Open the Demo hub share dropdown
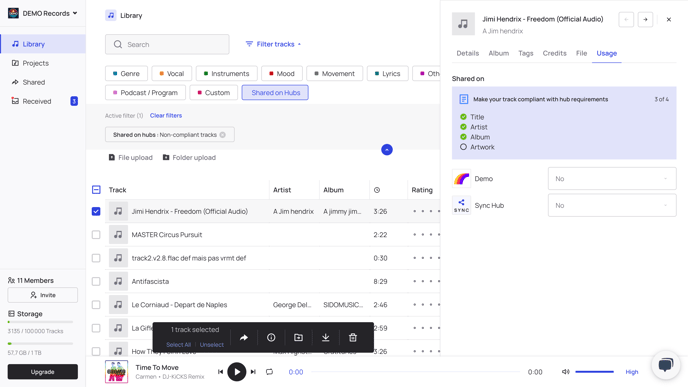The height and width of the screenshot is (387, 688). tap(612, 179)
